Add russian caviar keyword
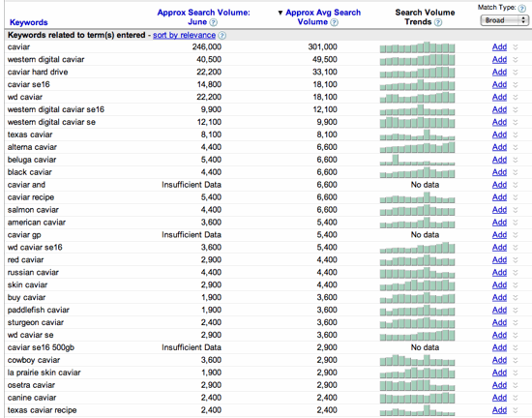 [x=499, y=273]
